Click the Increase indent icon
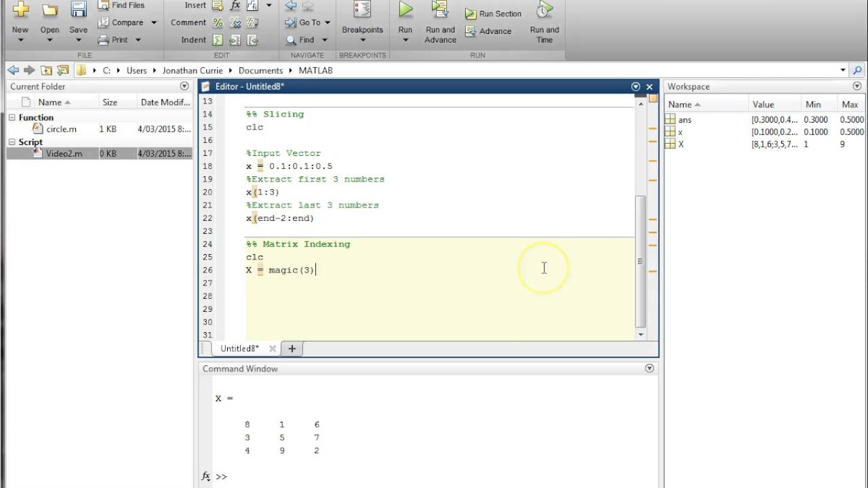This screenshot has width=868, height=488. (x=235, y=40)
